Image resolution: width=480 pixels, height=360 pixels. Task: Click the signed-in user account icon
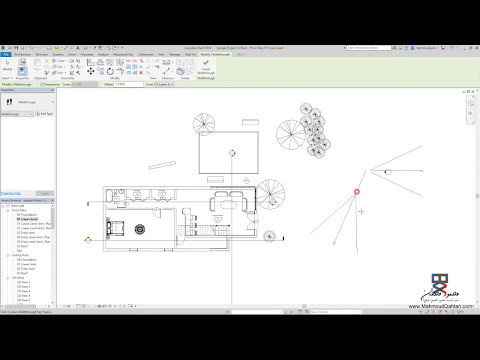412,48
